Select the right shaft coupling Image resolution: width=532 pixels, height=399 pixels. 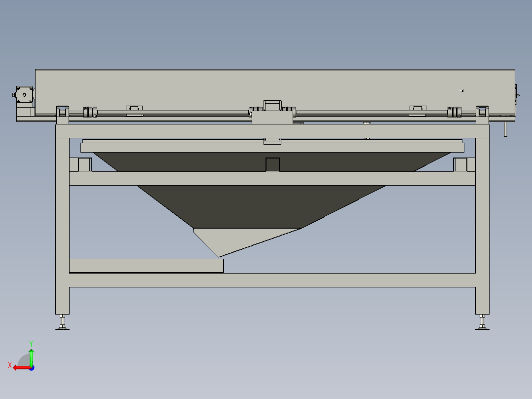click(x=455, y=112)
